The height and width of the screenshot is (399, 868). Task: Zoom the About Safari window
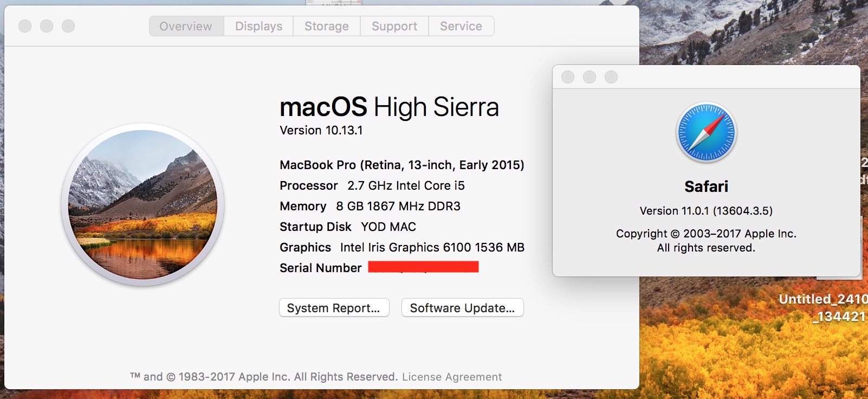(x=611, y=77)
